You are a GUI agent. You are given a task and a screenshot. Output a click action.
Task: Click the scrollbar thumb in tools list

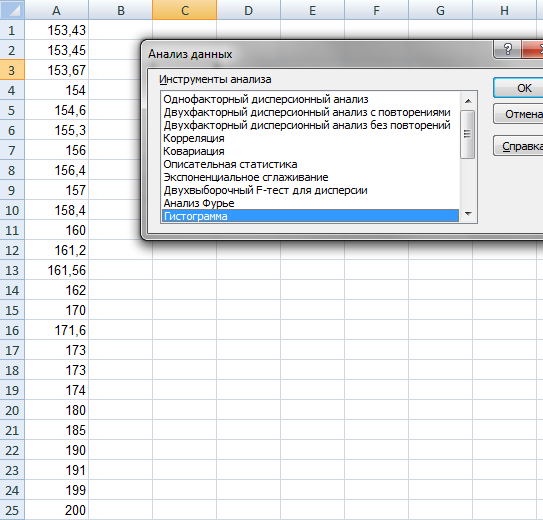(468, 134)
